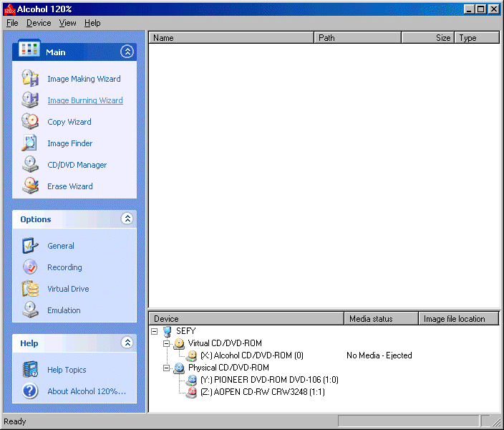504x430 pixels.
Task: Click the Emulation options icon
Action: (x=30, y=310)
